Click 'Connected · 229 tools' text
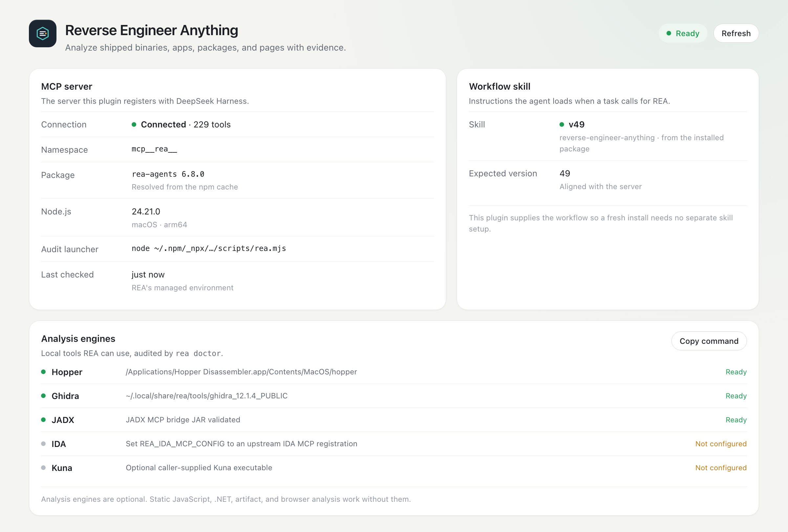788x532 pixels. pyautogui.click(x=186, y=124)
